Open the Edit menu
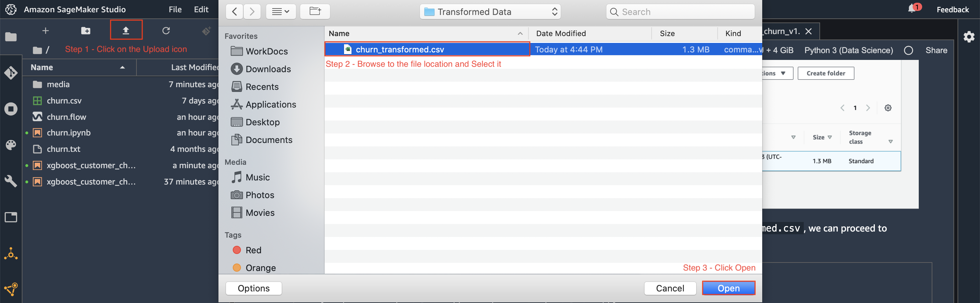Screen dimensions: 980x303 tap(201, 10)
